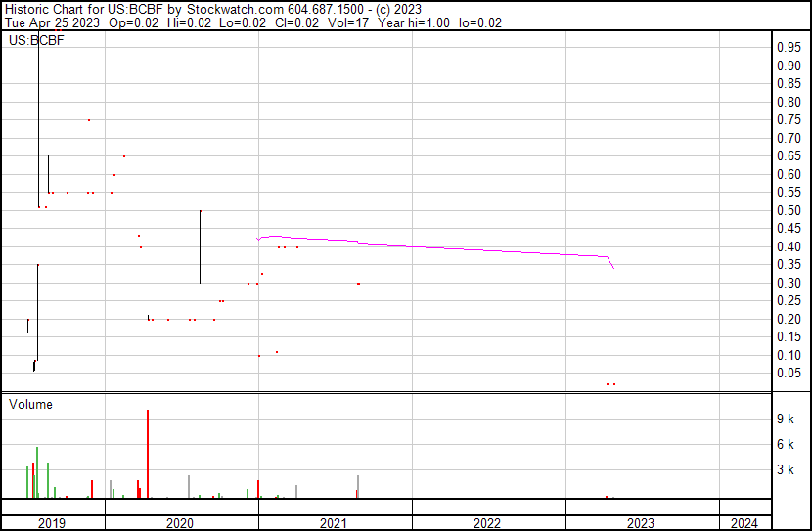This screenshot has width=812, height=531.
Task: Select the 2019 year label
Action: (x=52, y=523)
